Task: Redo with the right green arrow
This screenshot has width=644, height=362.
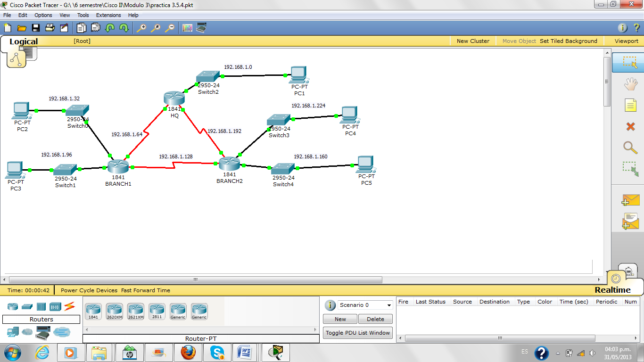Action: coord(124,28)
